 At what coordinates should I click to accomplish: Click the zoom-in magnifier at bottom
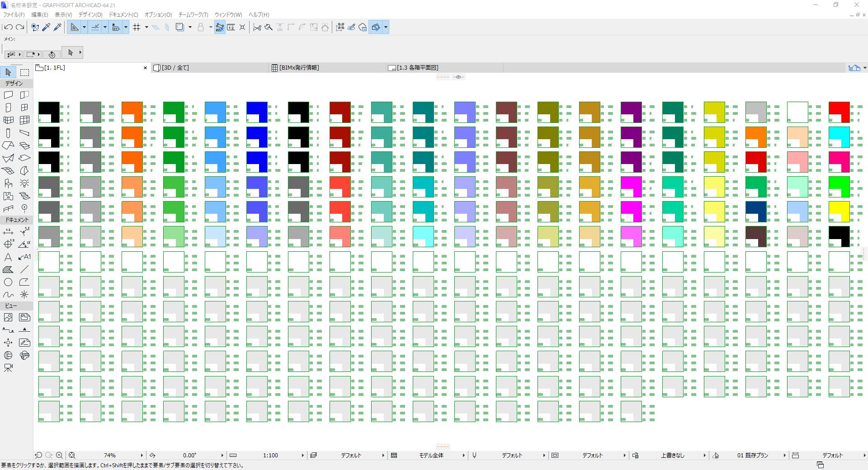pos(59,456)
